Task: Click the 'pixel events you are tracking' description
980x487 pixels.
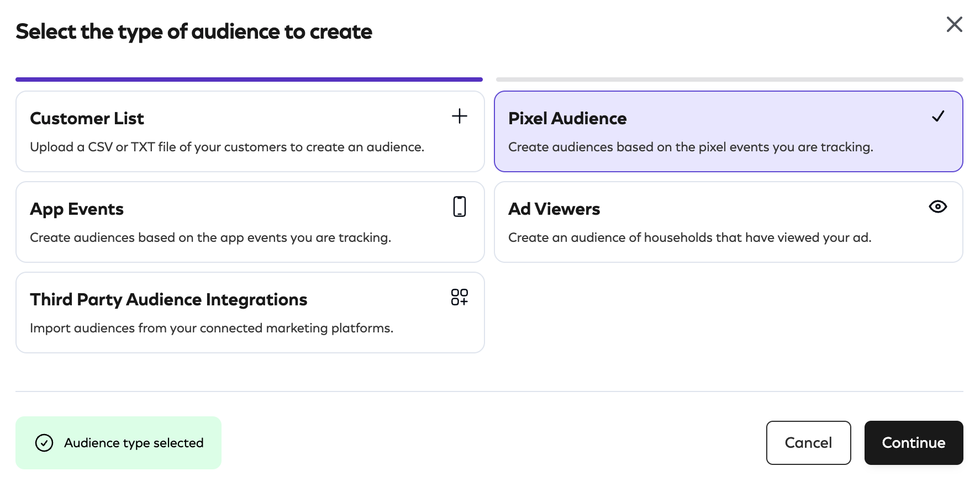Action: click(691, 147)
